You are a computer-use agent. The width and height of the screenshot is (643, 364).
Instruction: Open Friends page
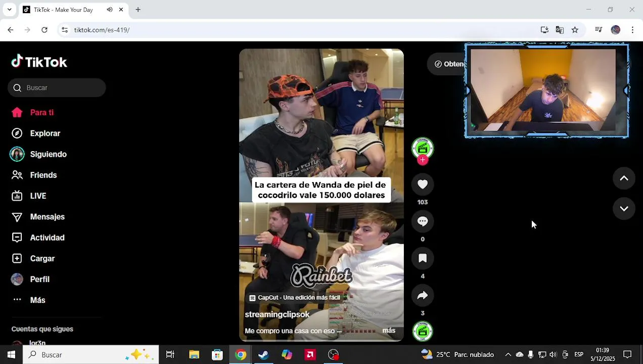point(34,175)
